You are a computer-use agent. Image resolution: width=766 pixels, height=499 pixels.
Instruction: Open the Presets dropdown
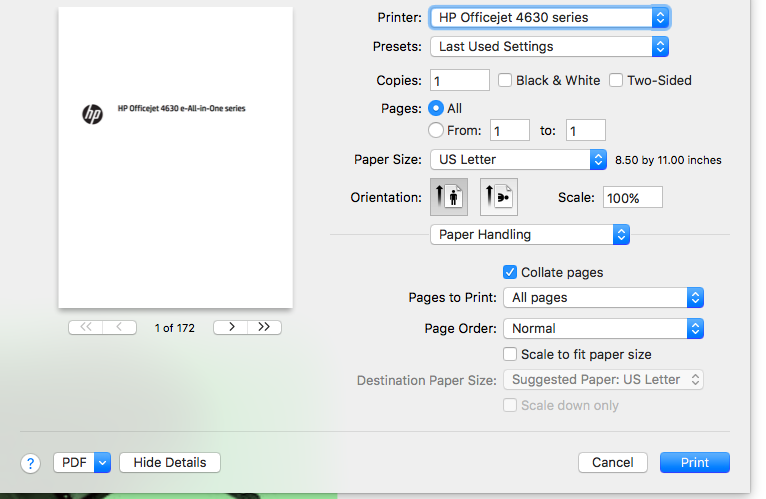click(x=550, y=46)
